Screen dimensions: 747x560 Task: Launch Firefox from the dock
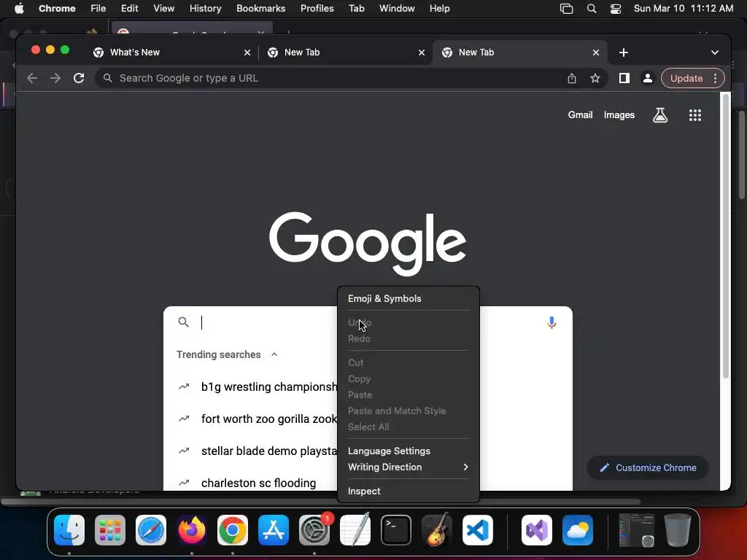pos(192,530)
